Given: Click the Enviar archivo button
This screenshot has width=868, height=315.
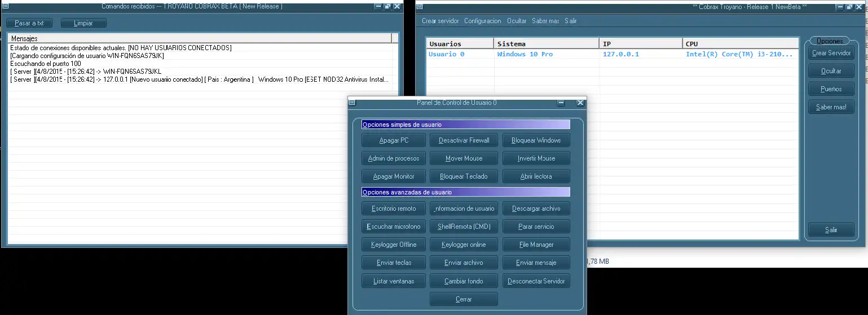Looking at the screenshot, I should coord(464,263).
